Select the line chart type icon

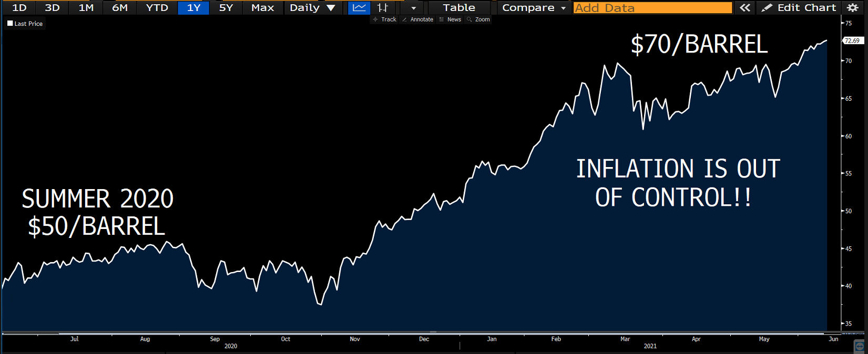(359, 7)
